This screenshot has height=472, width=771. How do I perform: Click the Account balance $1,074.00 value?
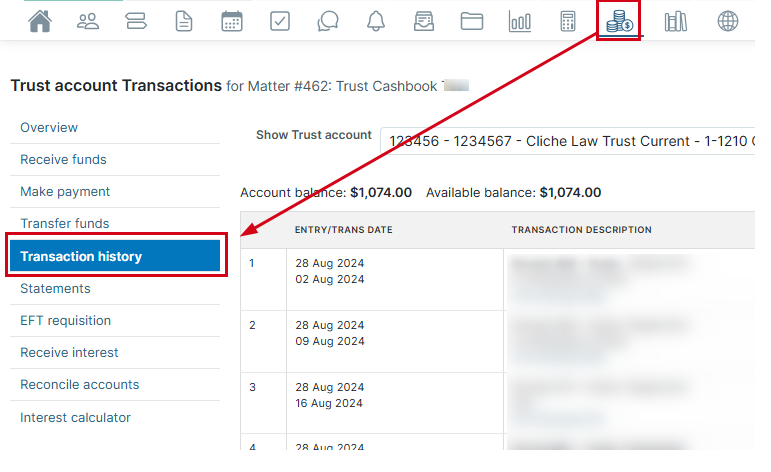pos(381,192)
